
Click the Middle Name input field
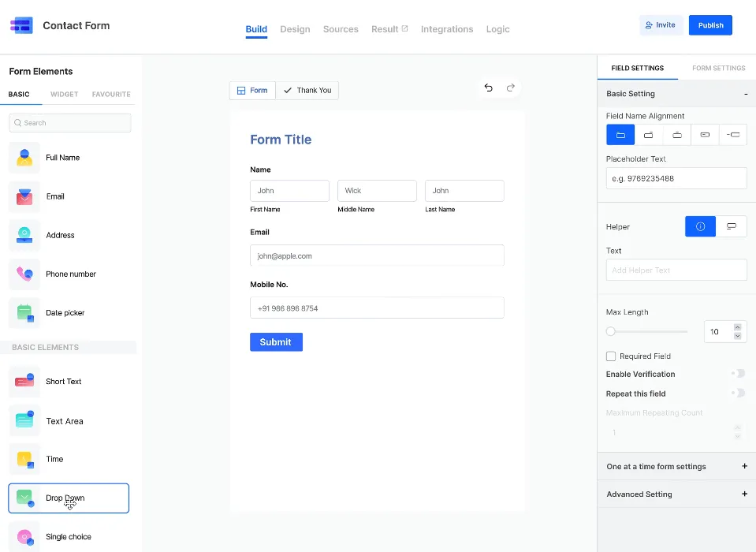pos(377,191)
